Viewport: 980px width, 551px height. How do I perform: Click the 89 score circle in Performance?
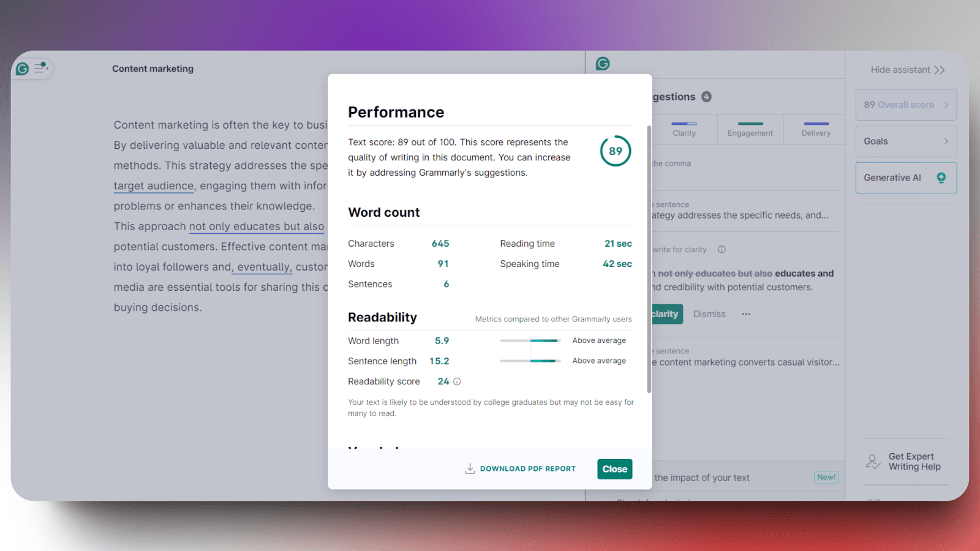[x=616, y=151]
